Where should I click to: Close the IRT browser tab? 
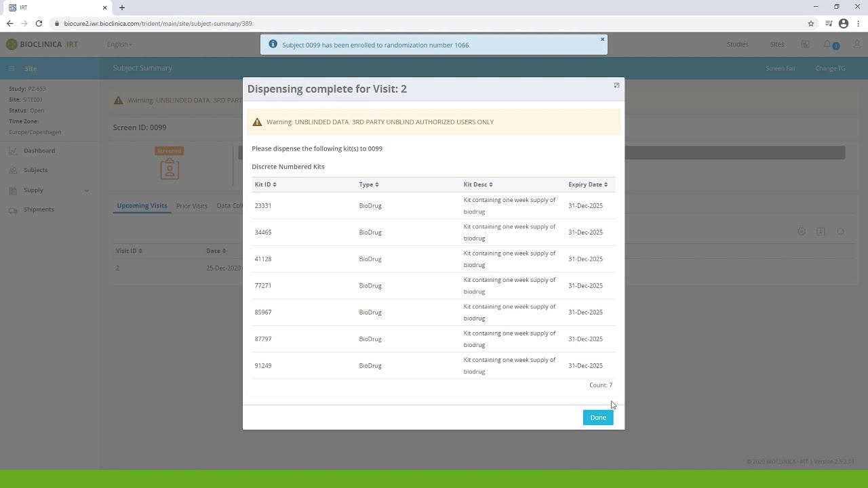tap(104, 7)
